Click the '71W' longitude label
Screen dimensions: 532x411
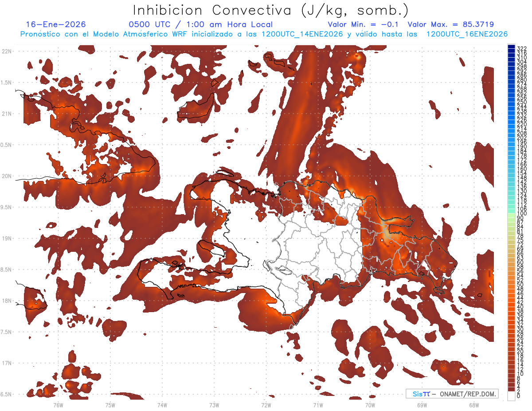tap(318, 405)
